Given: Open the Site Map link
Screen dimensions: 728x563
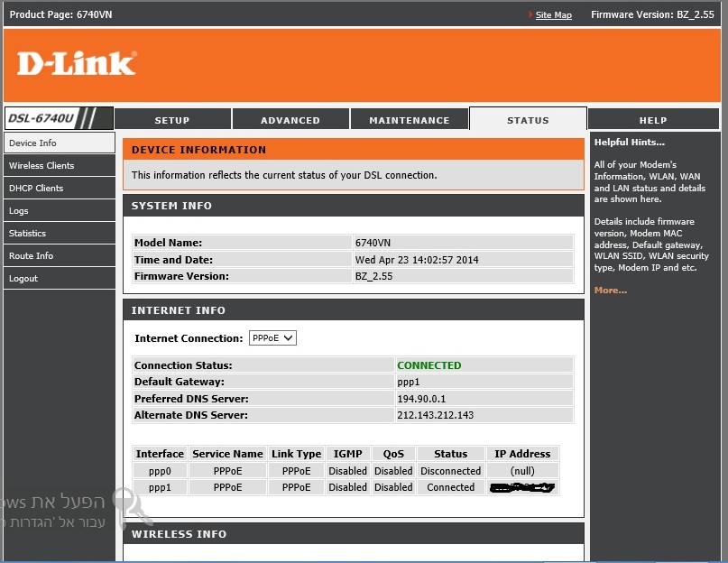Looking at the screenshot, I should click(x=553, y=15).
